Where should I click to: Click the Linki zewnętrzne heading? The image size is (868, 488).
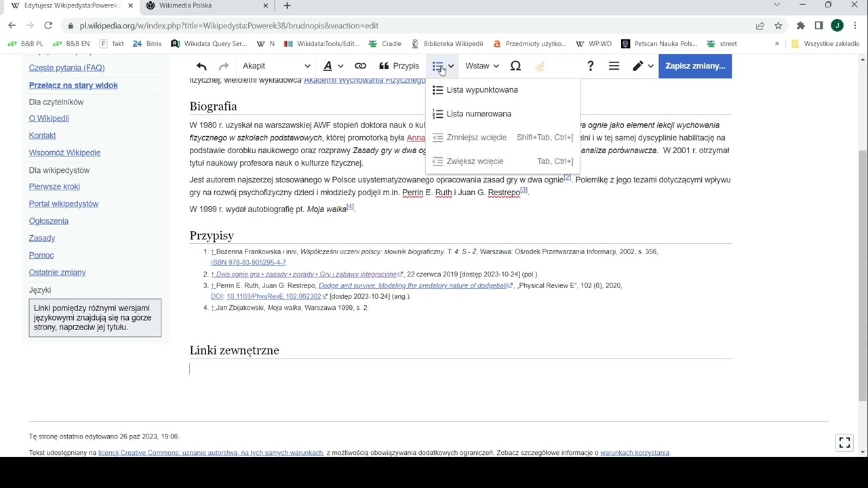pos(234,350)
